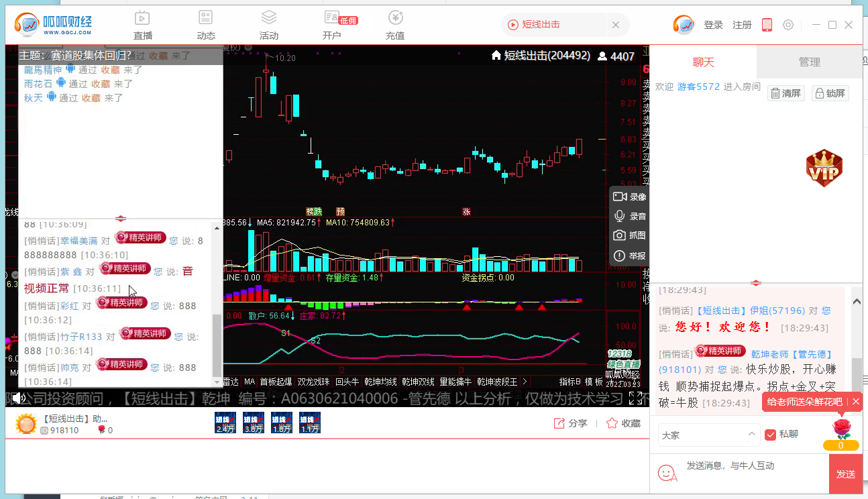Toggle 锁屏 to lock chat scrolling
868x499 pixels.
(x=830, y=93)
